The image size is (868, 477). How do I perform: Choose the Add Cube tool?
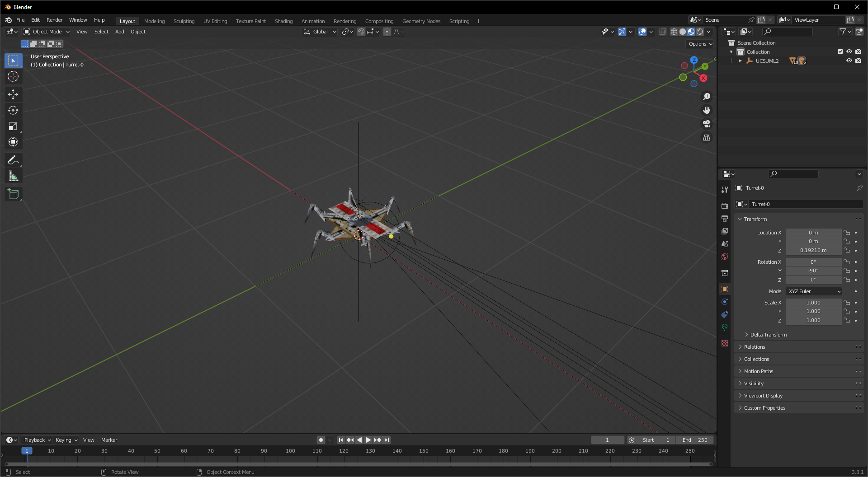[x=13, y=194]
